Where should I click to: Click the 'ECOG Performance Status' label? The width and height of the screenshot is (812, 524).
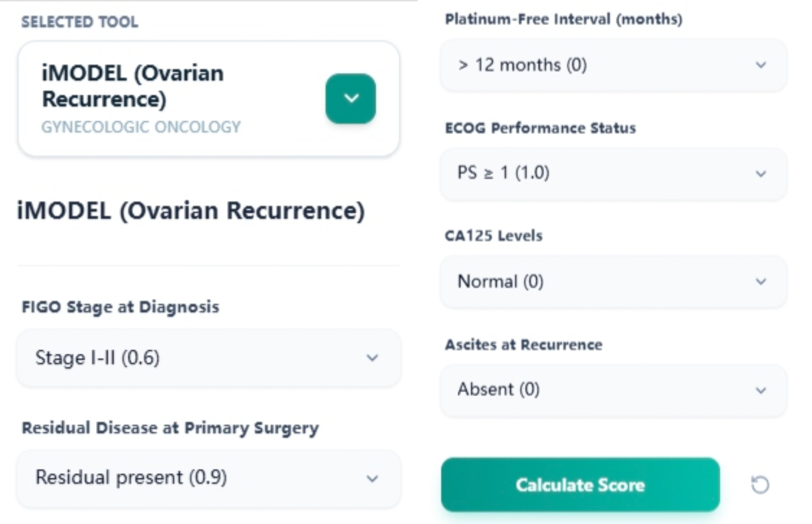click(x=540, y=128)
